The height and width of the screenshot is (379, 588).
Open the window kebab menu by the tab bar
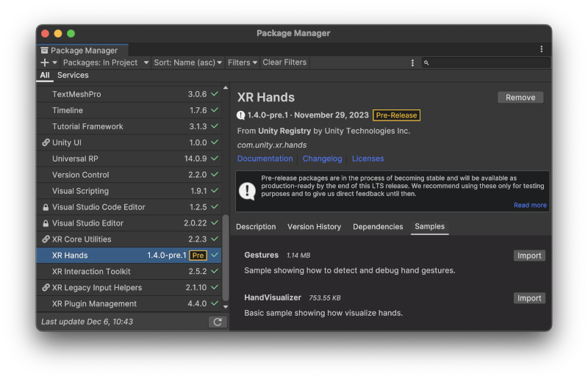542,49
